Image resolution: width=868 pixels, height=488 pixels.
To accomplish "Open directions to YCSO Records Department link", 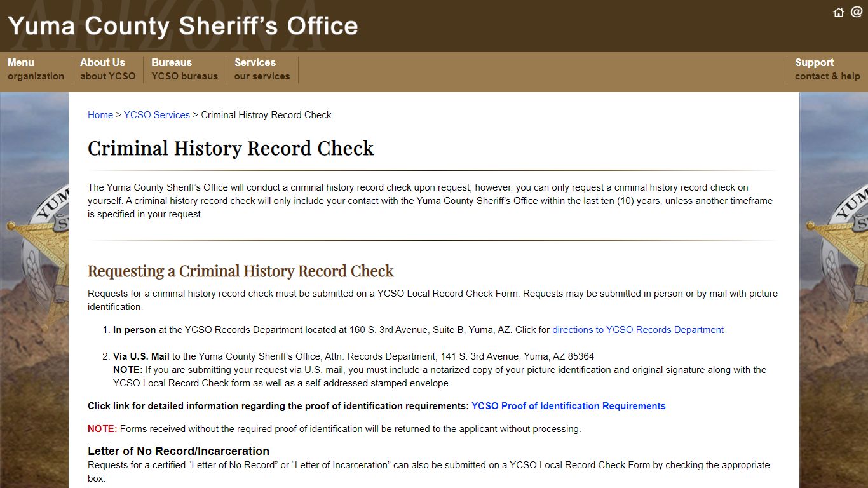I will tap(638, 330).
